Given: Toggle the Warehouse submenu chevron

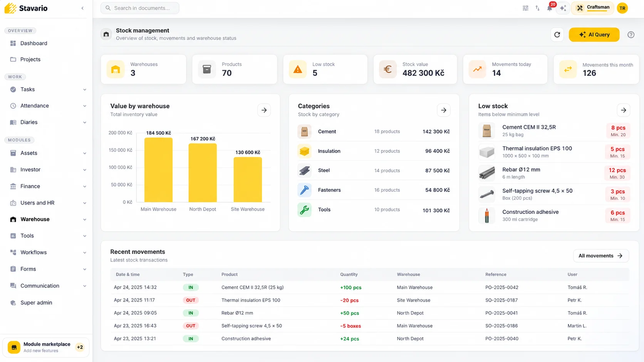Looking at the screenshot, I should coord(84,220).
